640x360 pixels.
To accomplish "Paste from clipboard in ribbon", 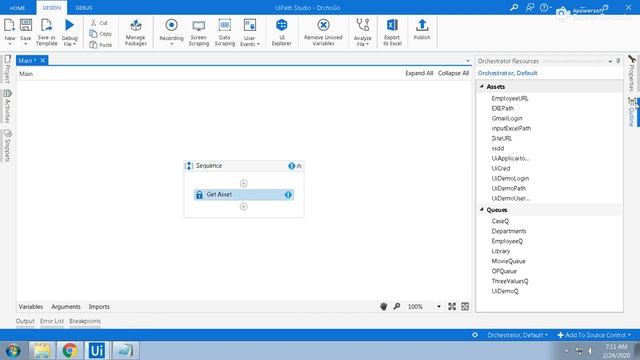I will click(100, 44).
